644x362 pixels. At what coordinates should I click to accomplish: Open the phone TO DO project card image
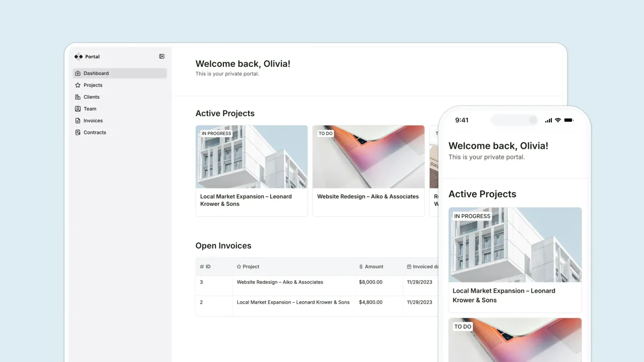[x=515, y=340]
